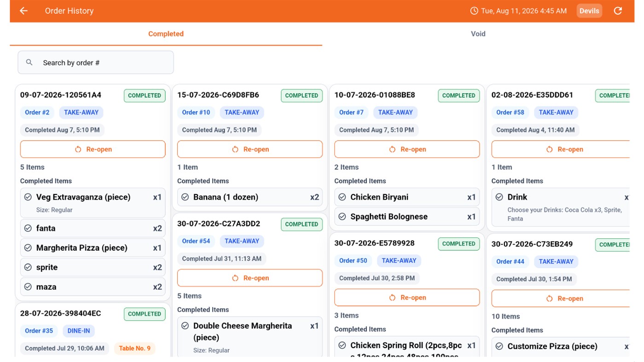Focus the Search by order # field

[96, 63]
